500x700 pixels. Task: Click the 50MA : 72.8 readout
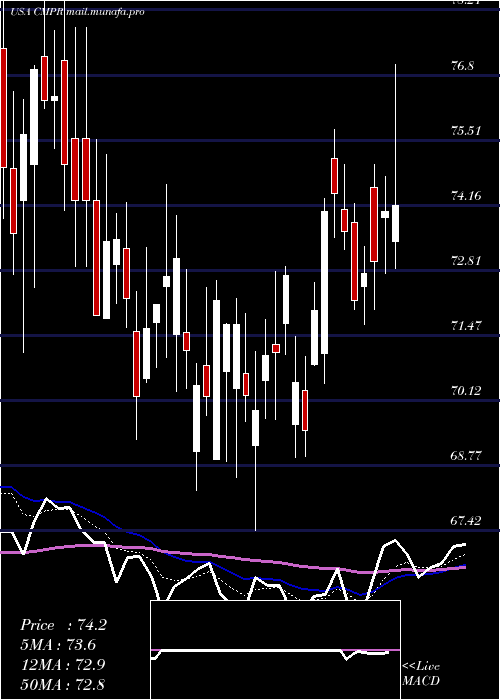pyautogui.click(x=63, y=684)
